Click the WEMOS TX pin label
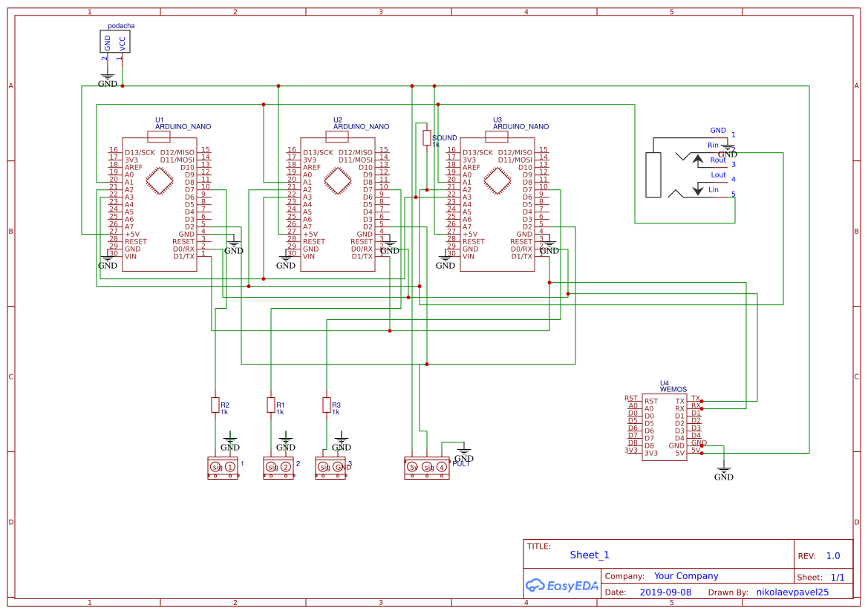Image resolution: width=868 pixels, height=614 pixels. pos(680,402)
